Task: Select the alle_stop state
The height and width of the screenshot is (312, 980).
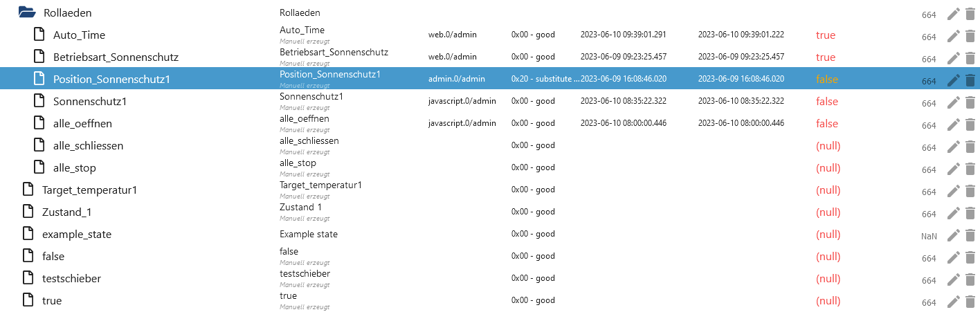Action: (74, 168)
